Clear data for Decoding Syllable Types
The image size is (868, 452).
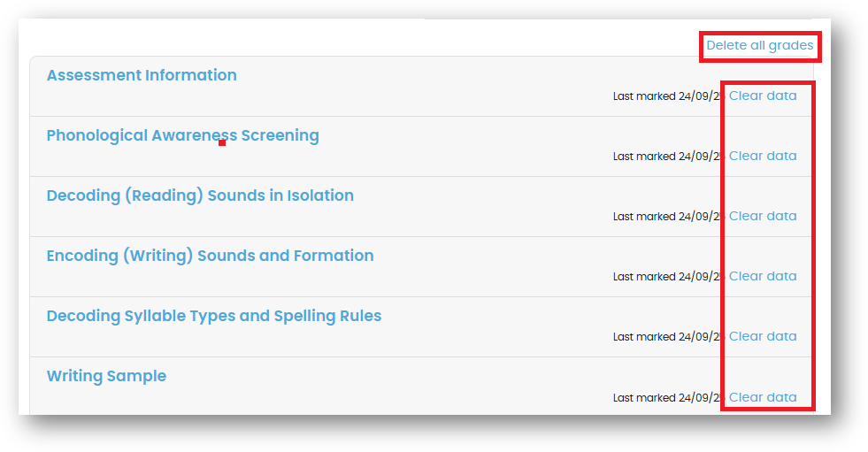[763, 336]
